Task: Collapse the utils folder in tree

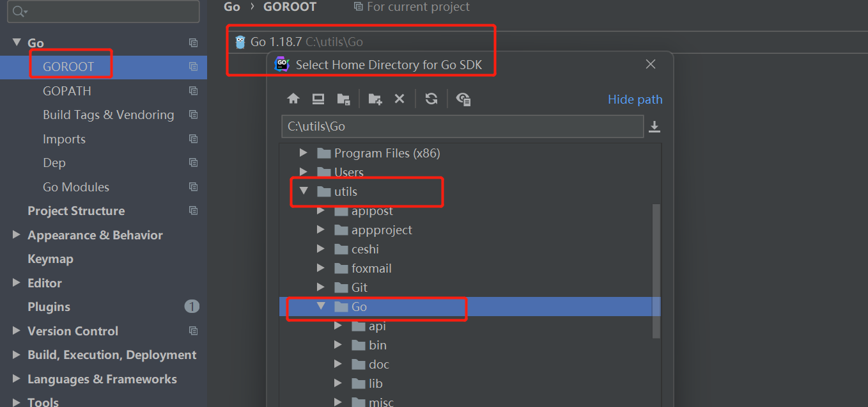Action: (x=304, y=191)
